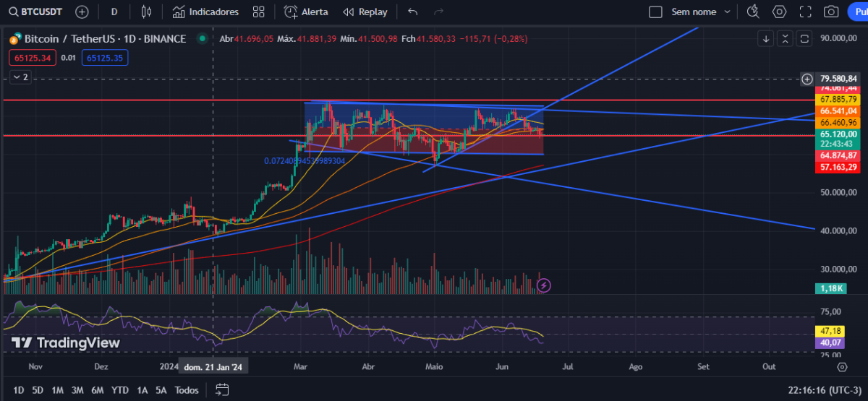Click the 67.885,79 yellow price label
Viewport: 868px width, 401px height.
[838, 99]
